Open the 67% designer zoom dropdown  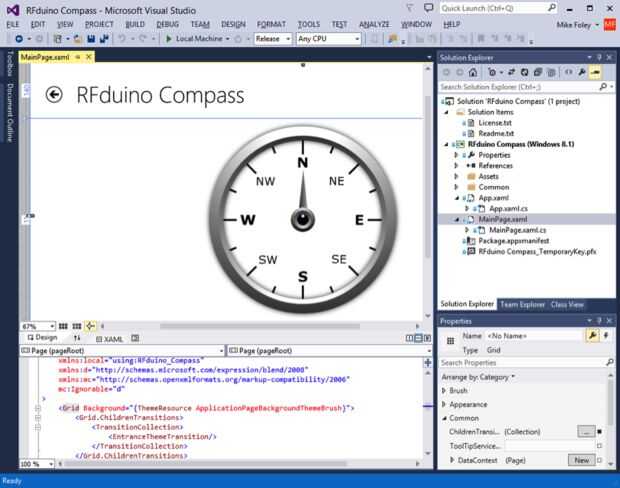pos(38,326)
